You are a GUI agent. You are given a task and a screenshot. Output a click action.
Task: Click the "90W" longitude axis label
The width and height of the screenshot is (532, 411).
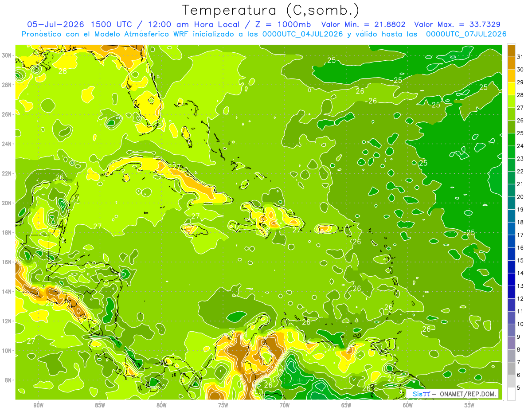tap(38, 405)
